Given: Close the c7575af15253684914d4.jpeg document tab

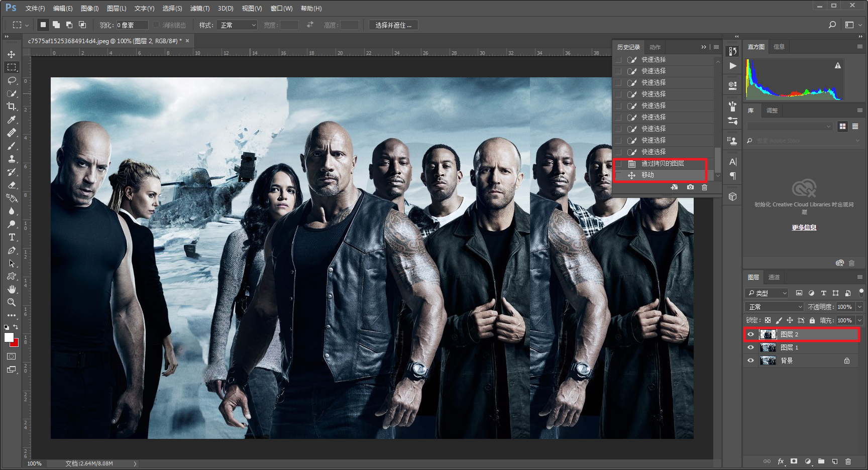Looking at the screenshot, I should tap(187, 41).
